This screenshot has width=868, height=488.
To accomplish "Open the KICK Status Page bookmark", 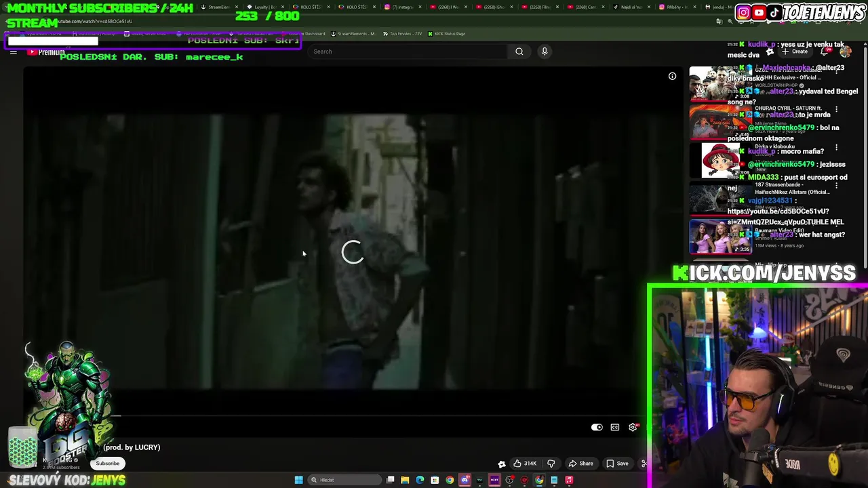I will point(446,33).
